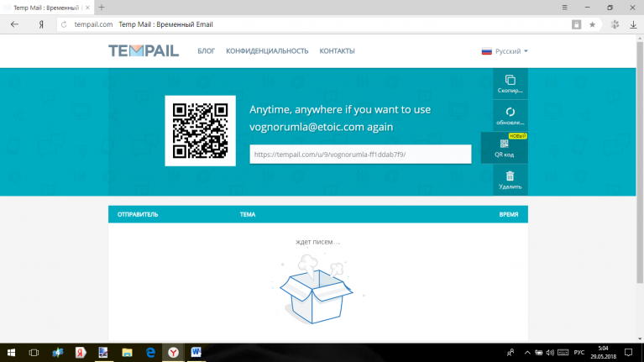This screenshot has height=362, width=644.
Task: Open Yandex home via Я button
Action: pyautogui.click(x=41, y=24)
